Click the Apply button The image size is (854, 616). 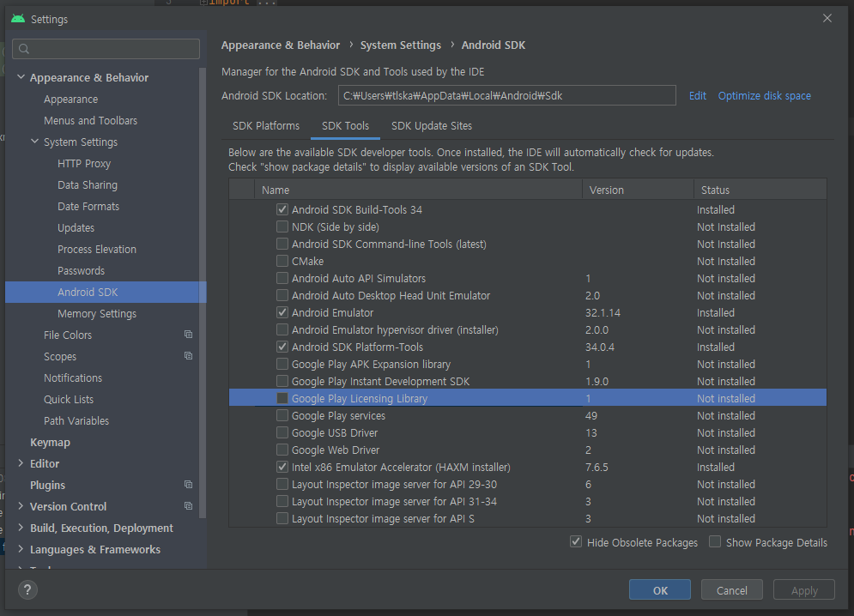click(x=804, y=590)
